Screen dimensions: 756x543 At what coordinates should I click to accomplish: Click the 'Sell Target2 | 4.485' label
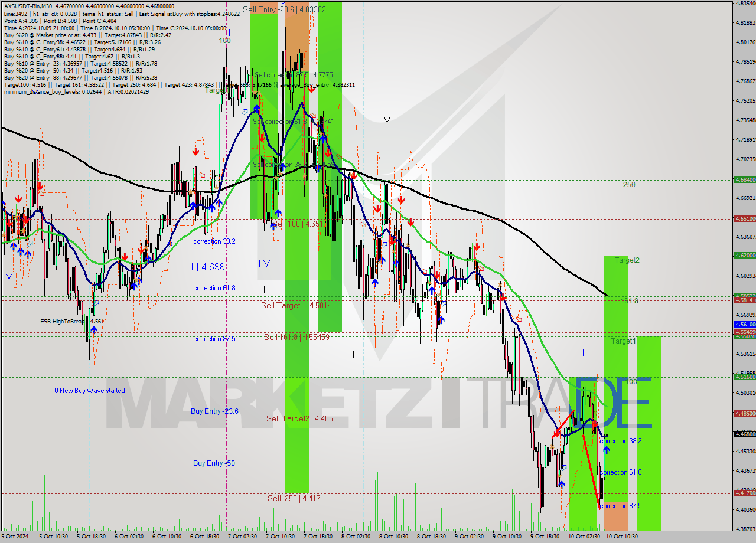click(x=299, y=418)
